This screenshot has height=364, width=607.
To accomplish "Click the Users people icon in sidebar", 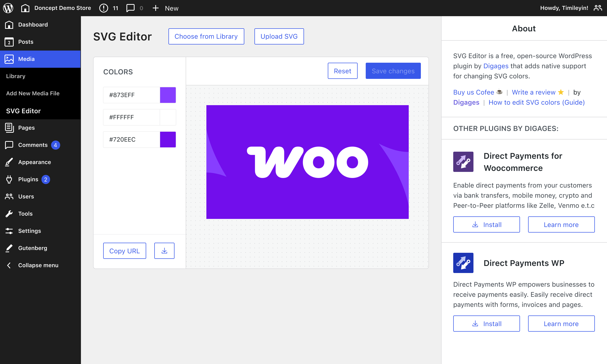I will tap(9, 196).
